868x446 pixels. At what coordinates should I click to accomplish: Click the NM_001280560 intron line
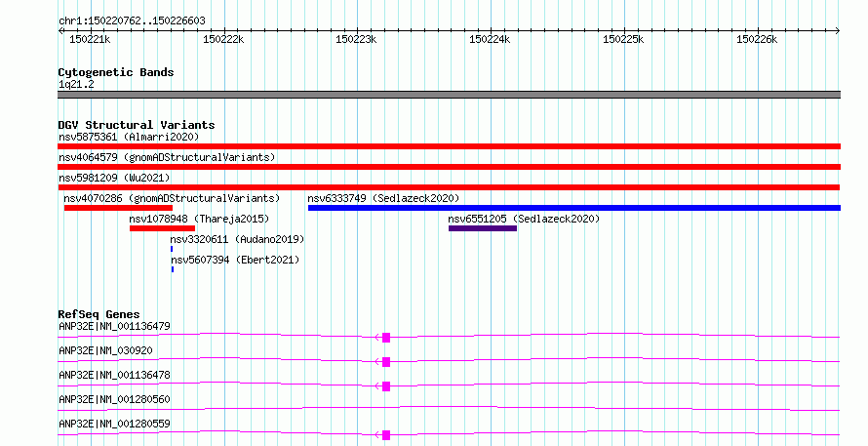(x=449, y=409)
